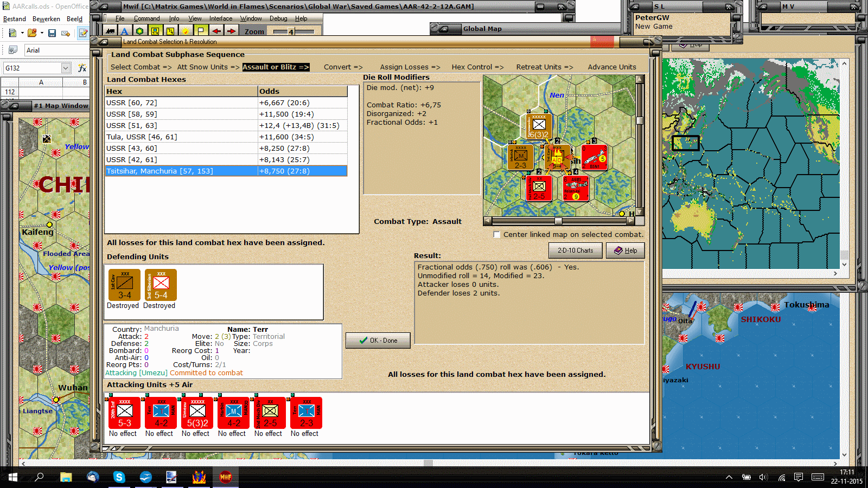Open the Interface menu

[x=221, y=18]
